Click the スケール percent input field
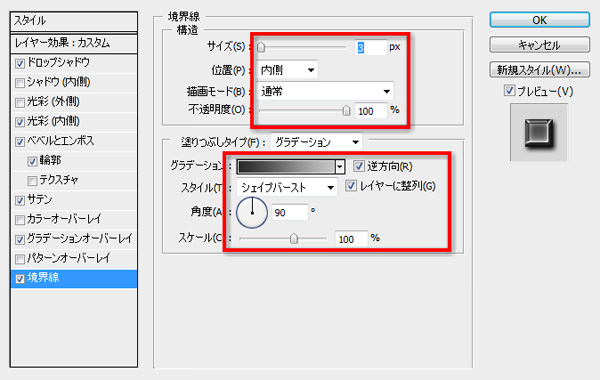Image resolution: width=600 pixels, height=380 pixels. pyautogui.click(x=352, y=239)
